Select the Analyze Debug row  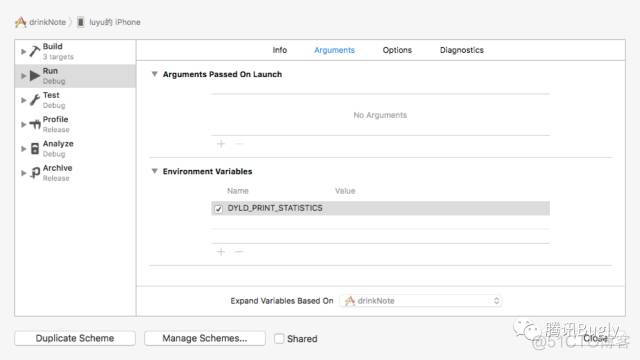(75, 149)
